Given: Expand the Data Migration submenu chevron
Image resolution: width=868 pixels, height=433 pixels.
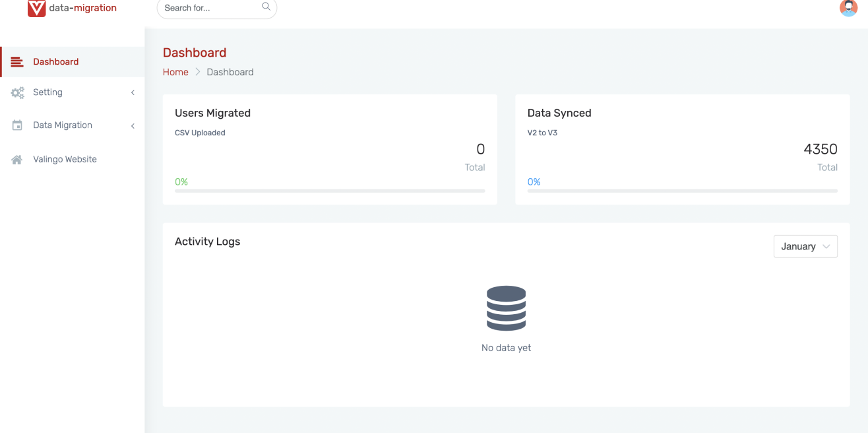Looking at the screenshot, I should tap(133, 126).
